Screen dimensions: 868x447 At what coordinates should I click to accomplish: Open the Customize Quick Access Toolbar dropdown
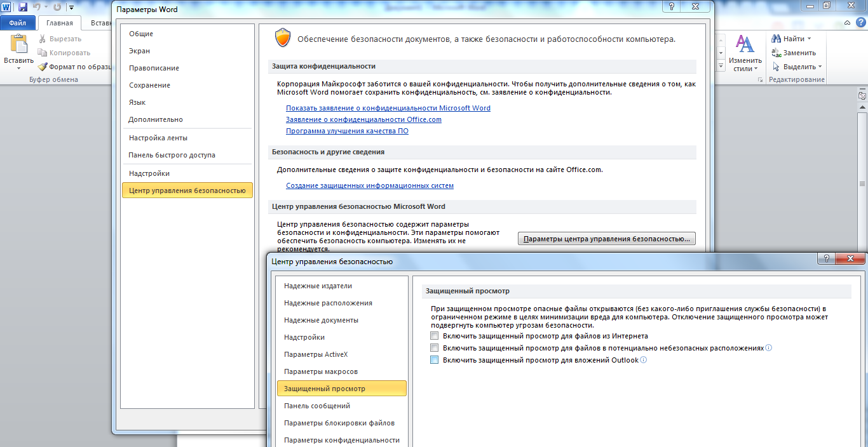70,8
